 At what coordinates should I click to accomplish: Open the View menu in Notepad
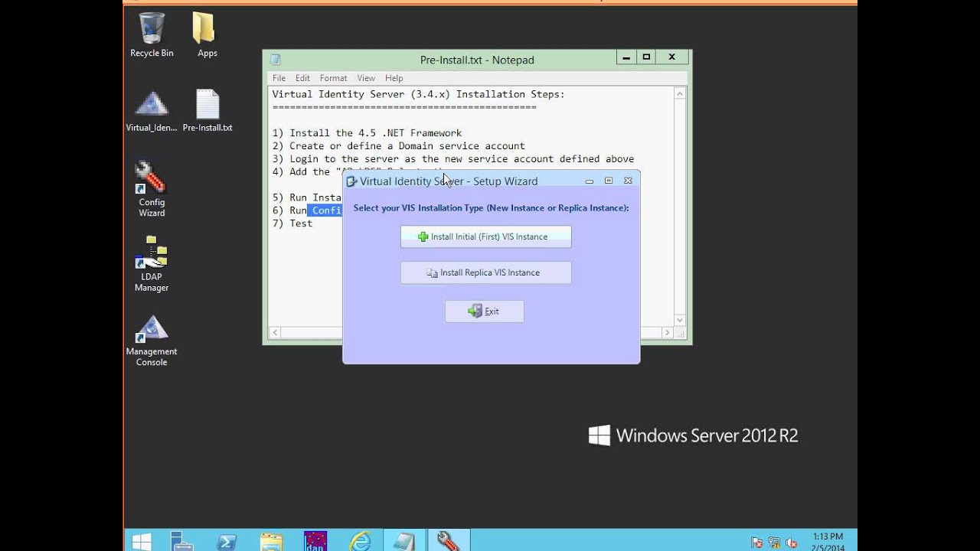pos(366,78)
